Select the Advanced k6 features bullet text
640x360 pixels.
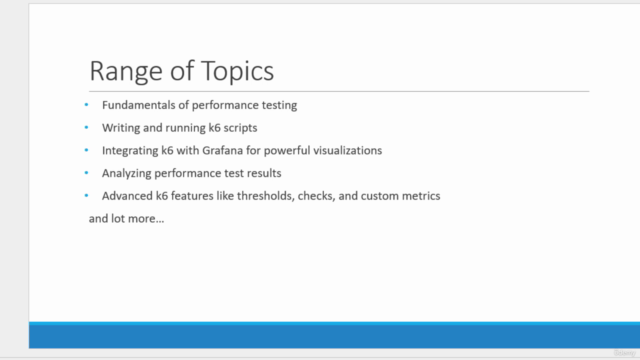271,196
